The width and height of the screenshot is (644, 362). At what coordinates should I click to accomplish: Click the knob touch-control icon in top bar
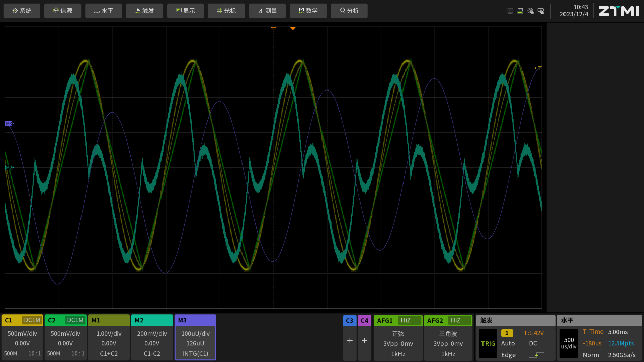pos(530,11)
